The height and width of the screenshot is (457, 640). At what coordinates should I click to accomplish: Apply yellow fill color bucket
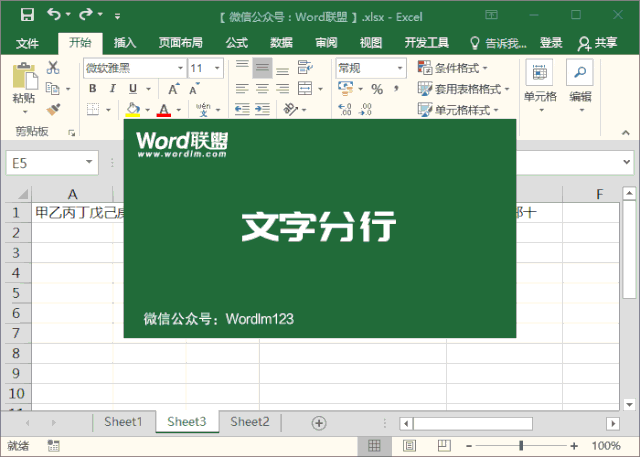pyautogui.click(x=133, y=110)
